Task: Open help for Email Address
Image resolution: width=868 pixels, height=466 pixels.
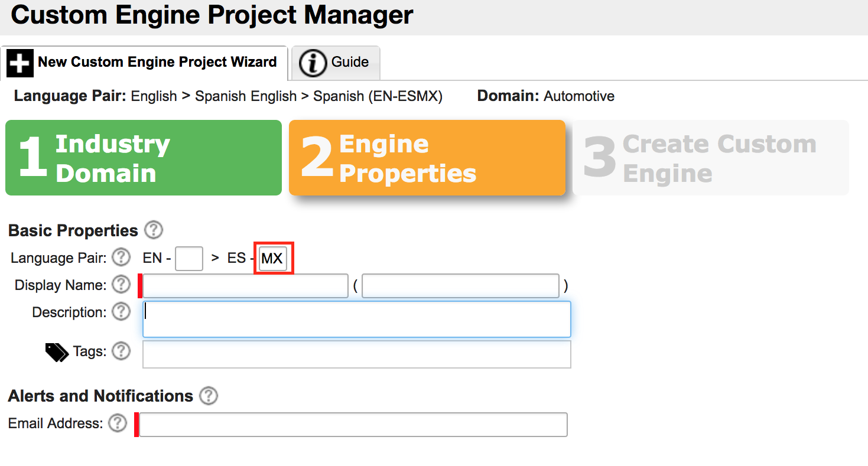Action: 118,423
